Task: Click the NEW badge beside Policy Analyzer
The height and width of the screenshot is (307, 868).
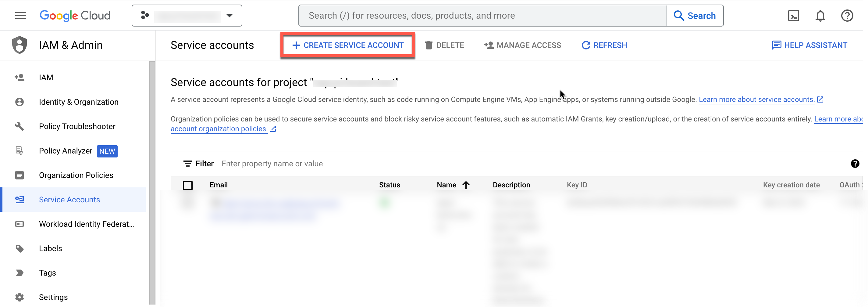Action: (x=107, y=151)
